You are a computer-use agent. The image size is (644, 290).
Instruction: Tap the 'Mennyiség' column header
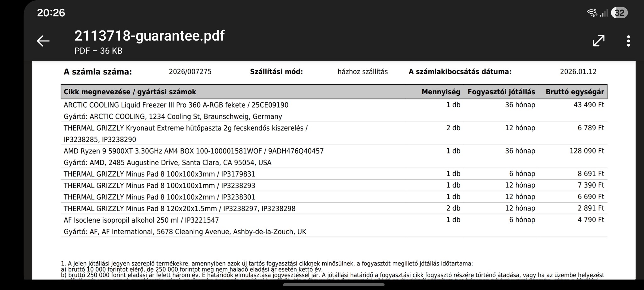coord(441,92)
